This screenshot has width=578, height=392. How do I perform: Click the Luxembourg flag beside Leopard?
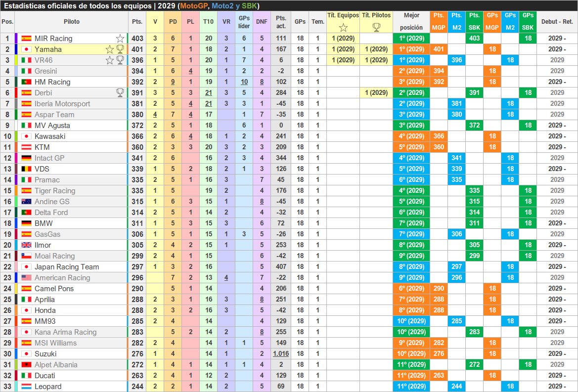26,387
